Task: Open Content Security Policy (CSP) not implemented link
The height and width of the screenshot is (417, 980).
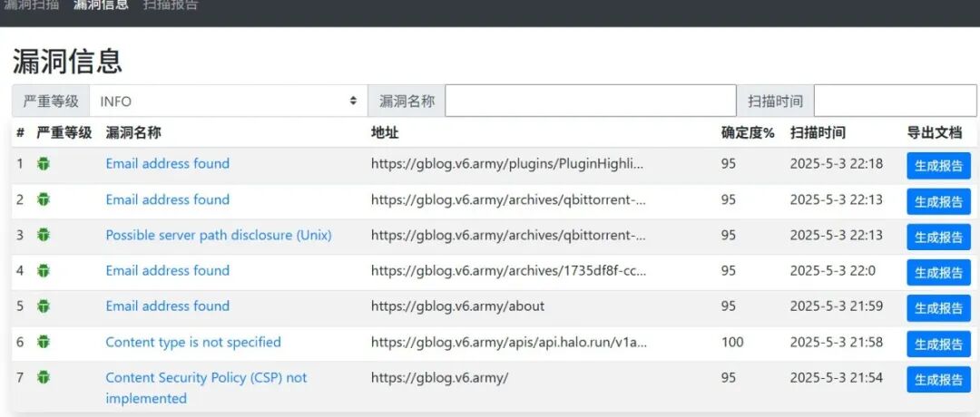Action: [206, 388]
